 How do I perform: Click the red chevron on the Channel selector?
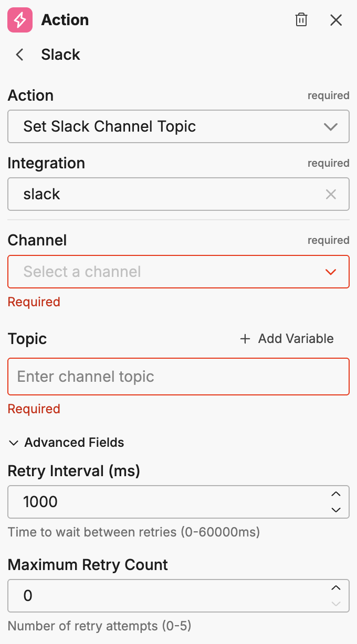tap(331, 272)
